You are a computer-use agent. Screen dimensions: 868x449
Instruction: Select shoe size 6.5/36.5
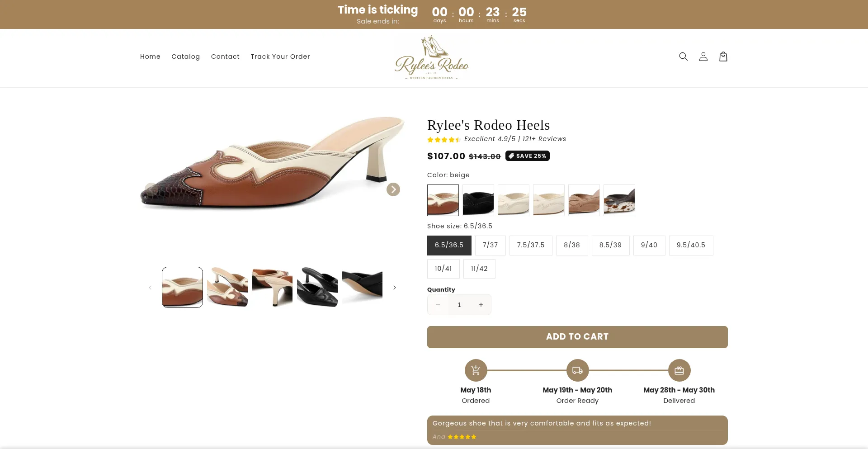click(x=449, y=245)
